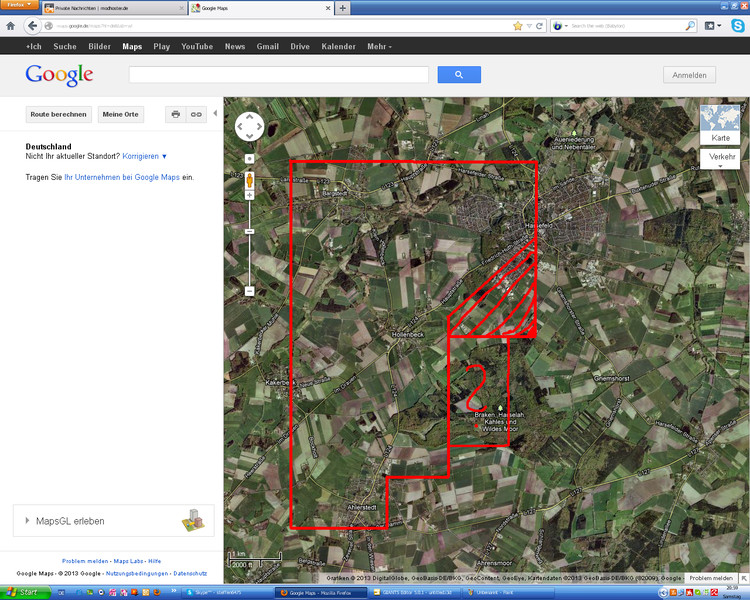Switch to Skype taskbar window
The height and width of the screenshot is (600, 750).
[x=226, y=592]
